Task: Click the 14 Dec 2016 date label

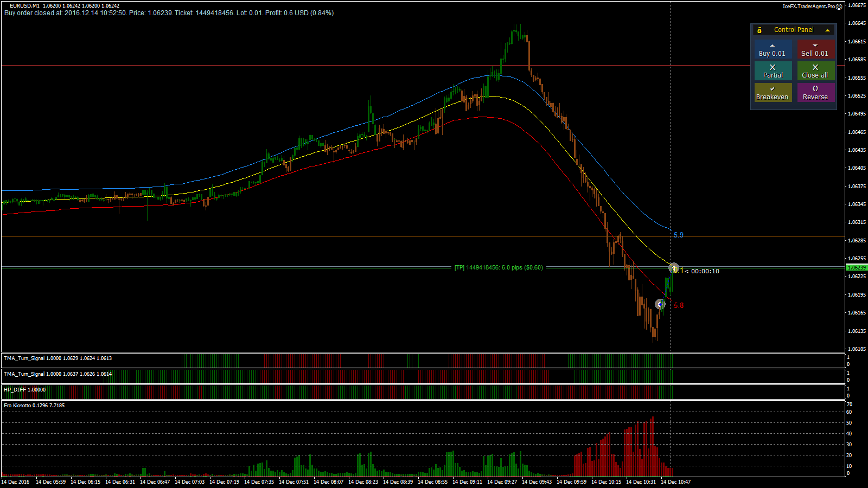Action: (x=16, y=482)
